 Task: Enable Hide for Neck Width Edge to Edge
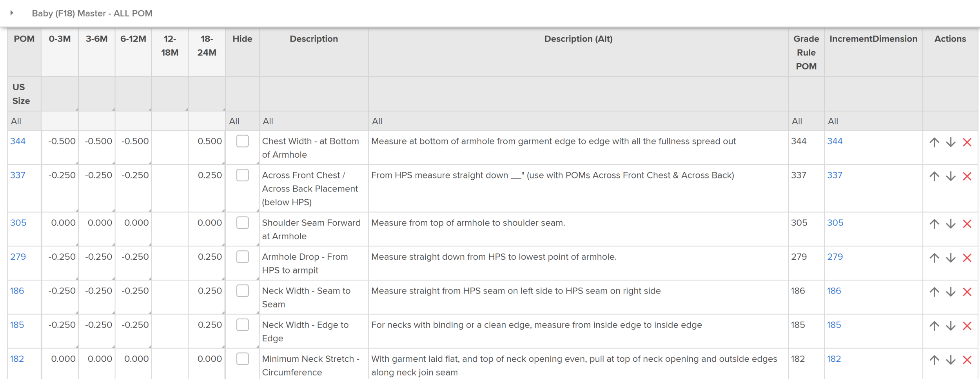pos(243,325)
